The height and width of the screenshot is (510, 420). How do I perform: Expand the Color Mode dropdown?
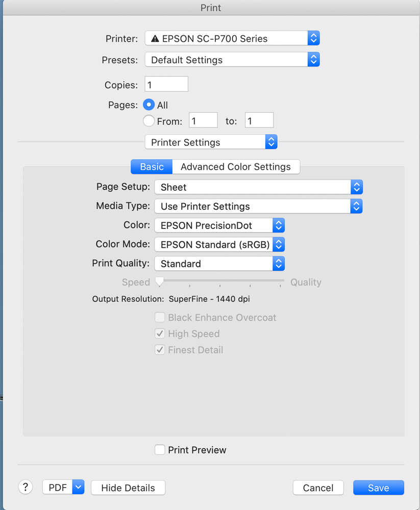click(x=219, y=244)
